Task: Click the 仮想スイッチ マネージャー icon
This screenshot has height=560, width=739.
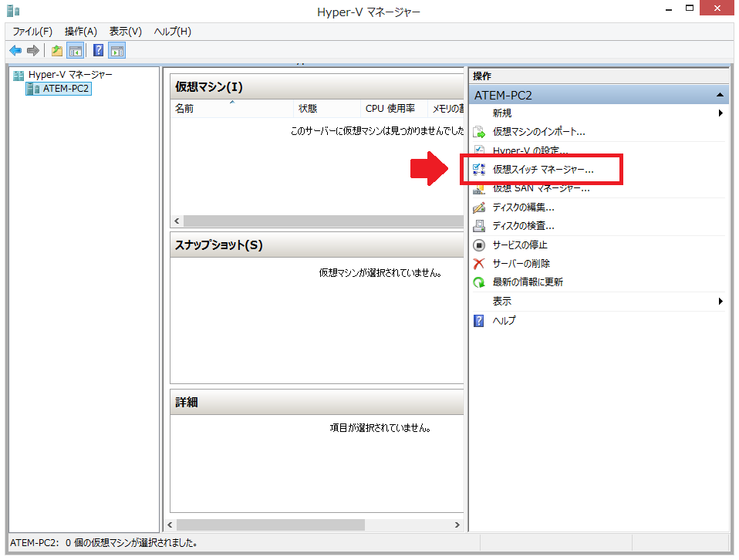Action: (x=479, y=170)
